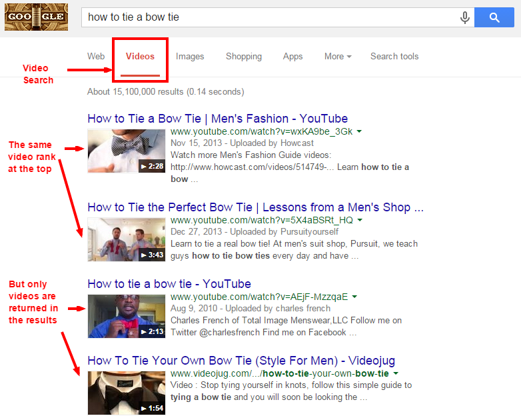This screenshot has width=521, height=420.
Task: Click the blue search magnifier button
Action: pyautogui.click(x=494, y=17)
